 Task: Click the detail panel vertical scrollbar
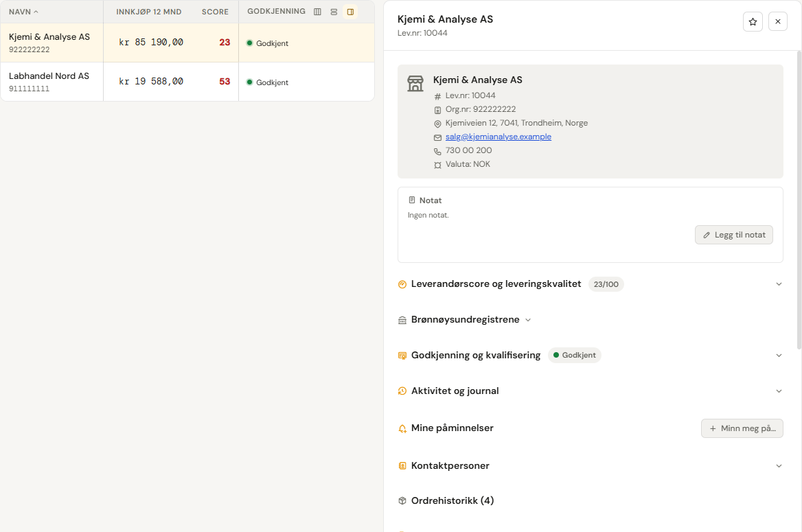799,200
